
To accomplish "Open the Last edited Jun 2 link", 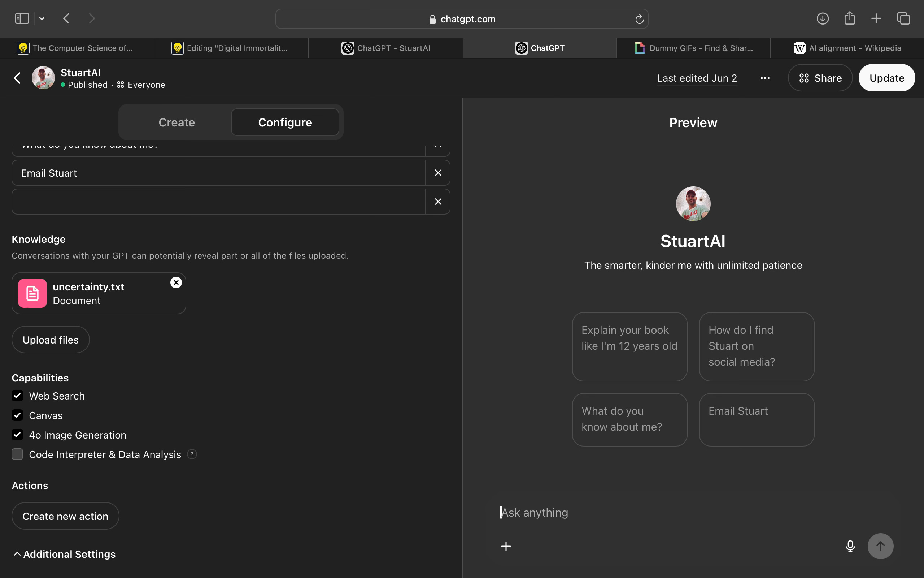I will pyautogui.click(x=697, y=78).
